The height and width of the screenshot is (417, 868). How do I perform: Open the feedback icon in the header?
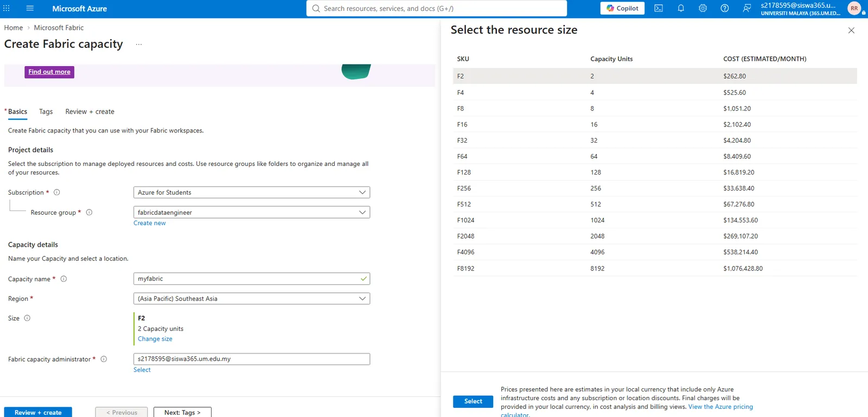pyautogui.click(x=747, y=8)
